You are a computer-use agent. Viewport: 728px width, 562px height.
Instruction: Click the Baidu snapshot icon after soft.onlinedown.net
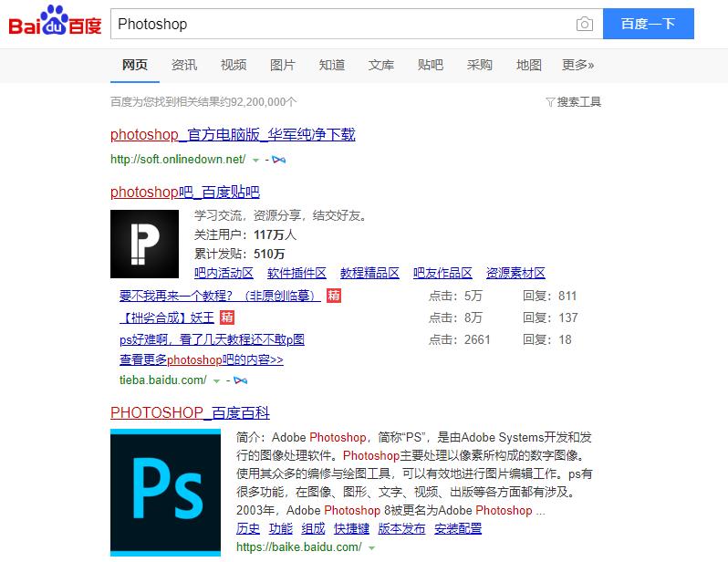279,160
